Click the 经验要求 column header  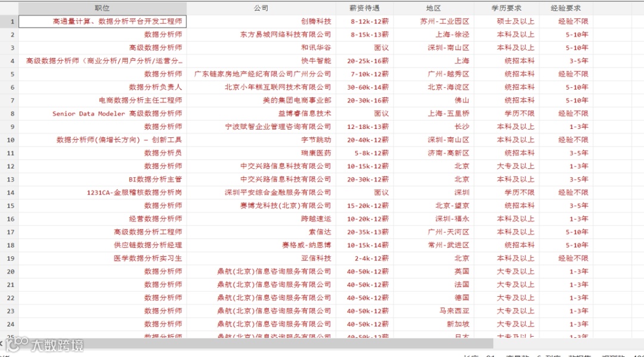pyautogui.click(x=566, y=8)
